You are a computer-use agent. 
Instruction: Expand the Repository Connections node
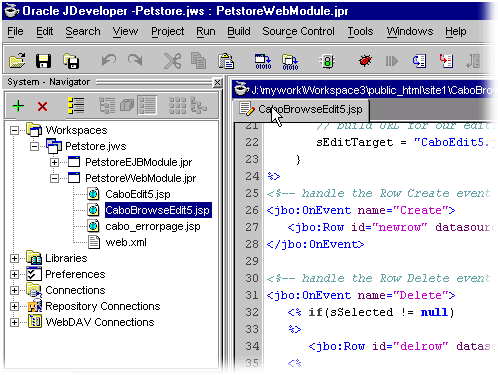(x=14, y=306)
